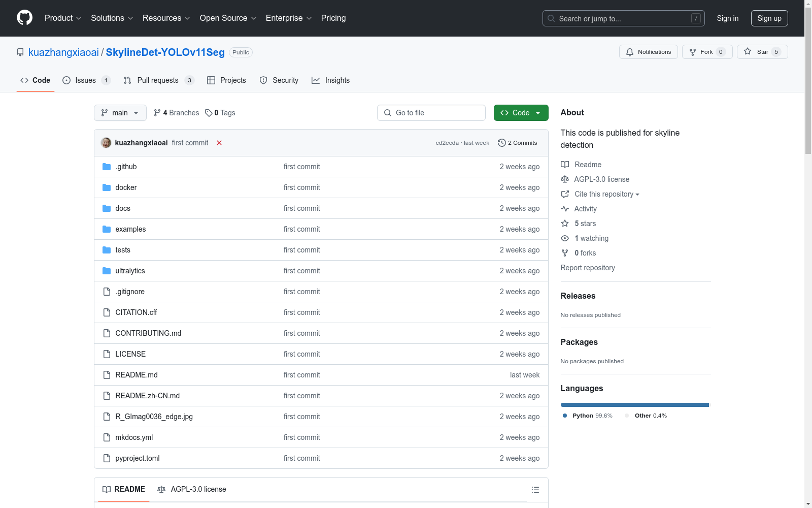
Task: Focus the Search or jump to field
Action: pyautogui.click(x=623, y=18)
